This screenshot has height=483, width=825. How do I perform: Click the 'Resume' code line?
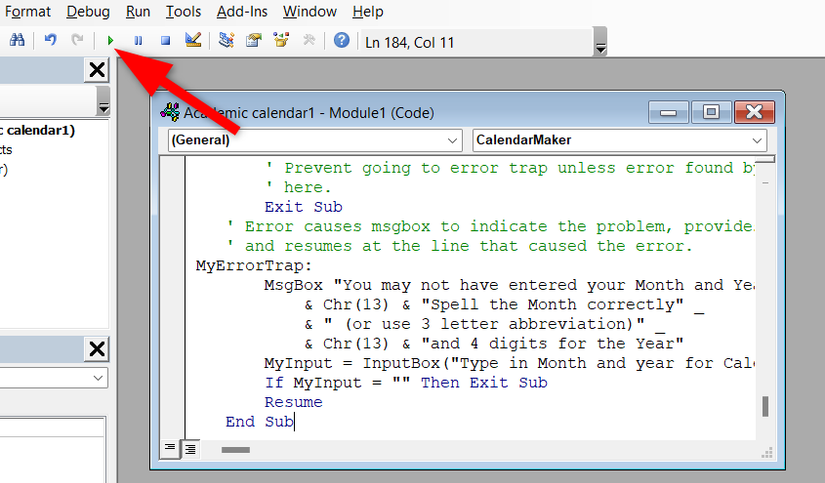click(x=294, y=402)
